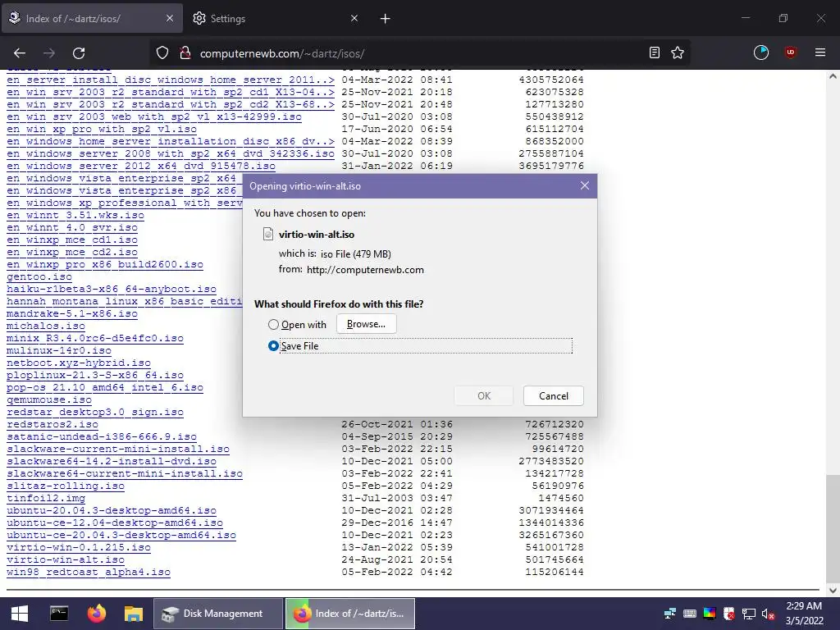Toggle reader view in address bar
Screen dimensions: 840x630
point(654,53)
